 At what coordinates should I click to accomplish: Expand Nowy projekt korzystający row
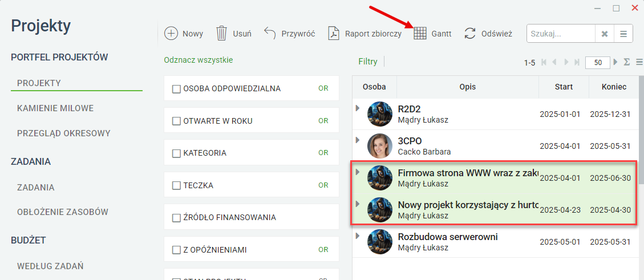tap(358, 204)
